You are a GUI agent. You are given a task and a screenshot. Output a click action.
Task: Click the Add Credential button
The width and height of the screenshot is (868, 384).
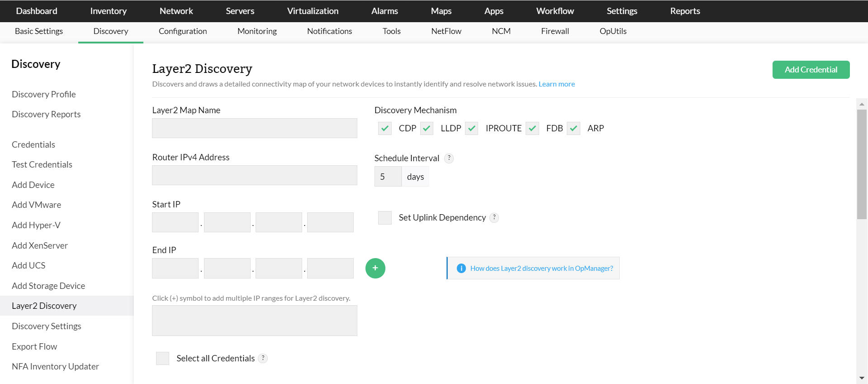point(811,70)
